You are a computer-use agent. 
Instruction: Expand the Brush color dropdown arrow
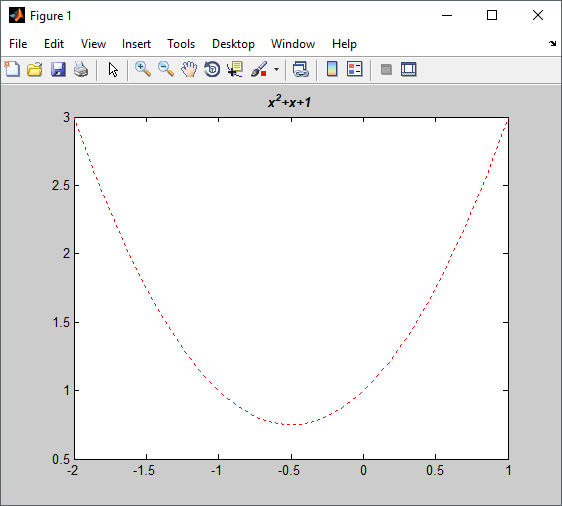276,69
